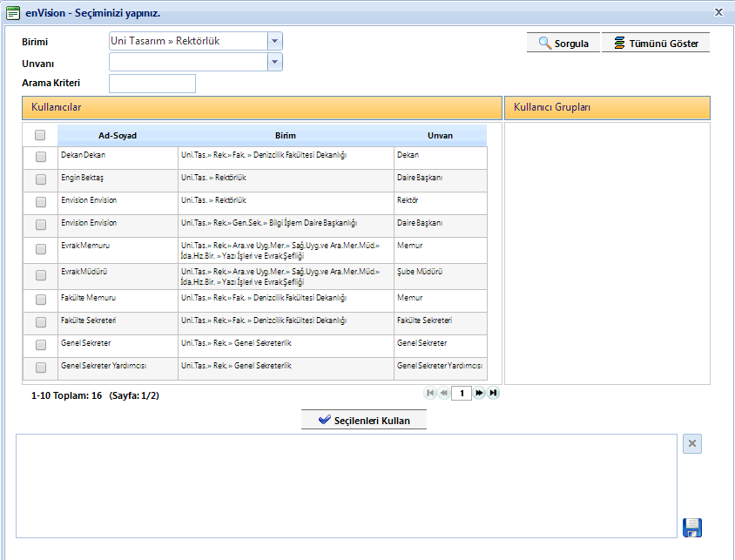
Task: Click the page number box in the pager
Action: [462, 393]
